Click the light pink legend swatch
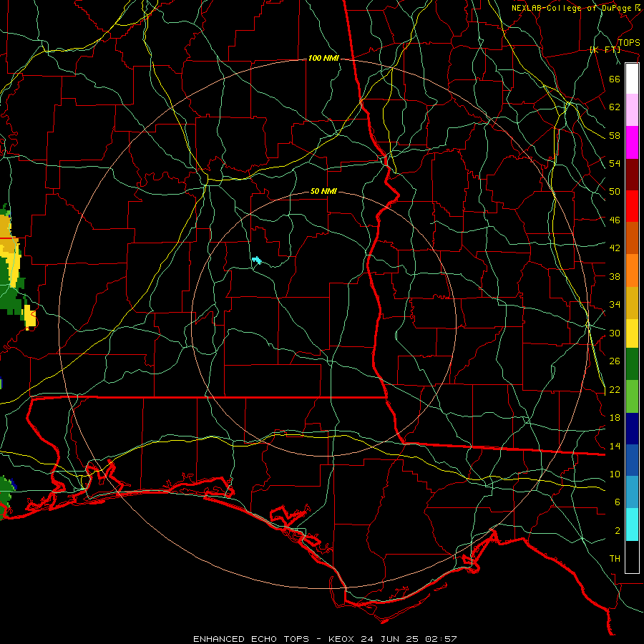The width and height of the screenshot is (644, 644). [x=632, y=110]
